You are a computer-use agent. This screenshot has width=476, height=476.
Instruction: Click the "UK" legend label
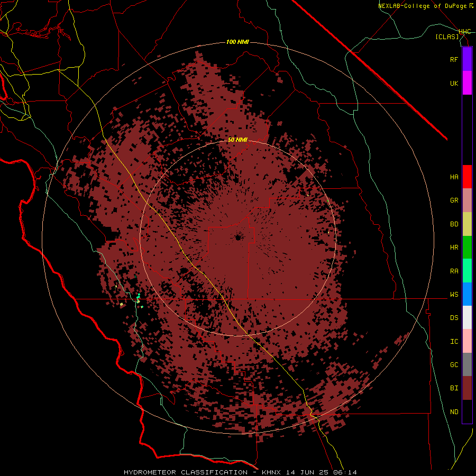(454, 84)
